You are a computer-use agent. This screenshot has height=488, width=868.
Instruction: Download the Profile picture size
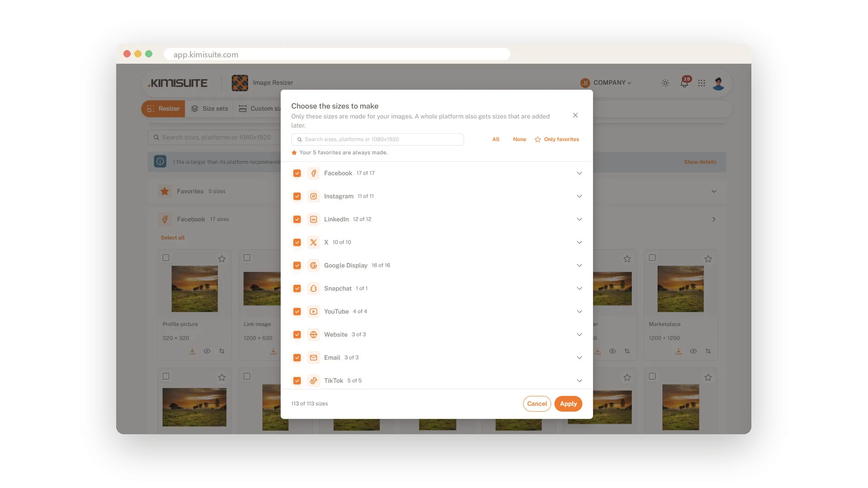click(192, 351)
